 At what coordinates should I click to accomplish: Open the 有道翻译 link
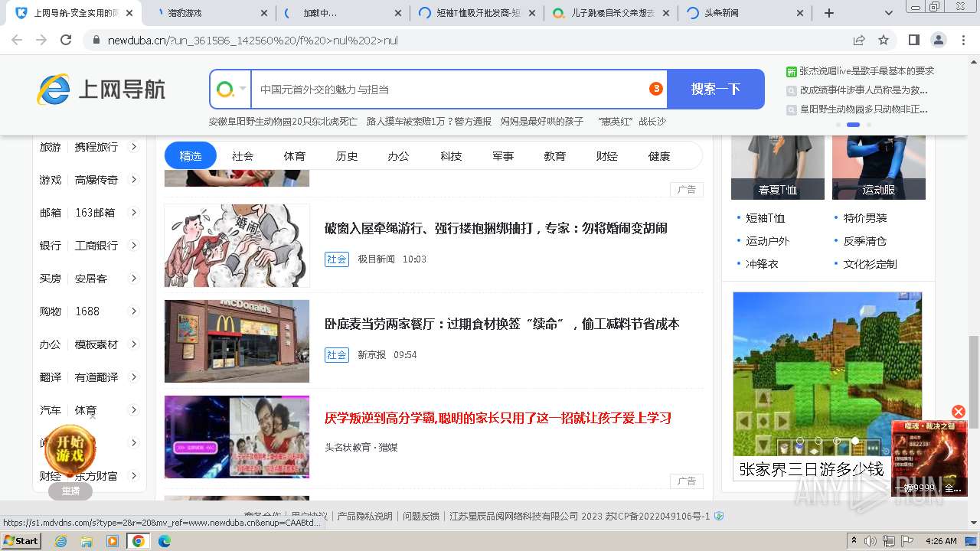coord(96,377)
